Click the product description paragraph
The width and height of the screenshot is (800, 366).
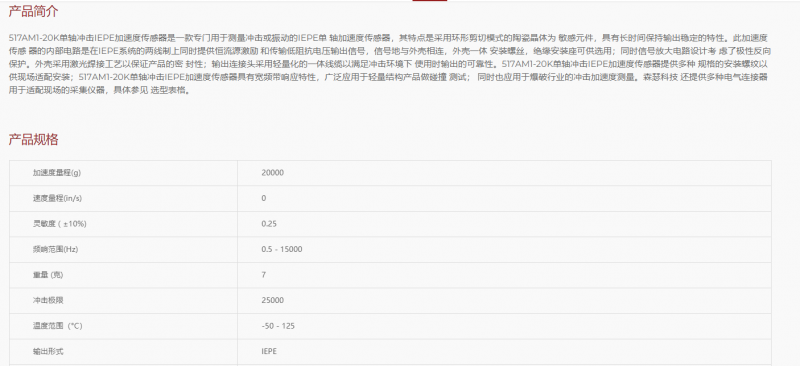pyautogui.click(x=390, y=64)
